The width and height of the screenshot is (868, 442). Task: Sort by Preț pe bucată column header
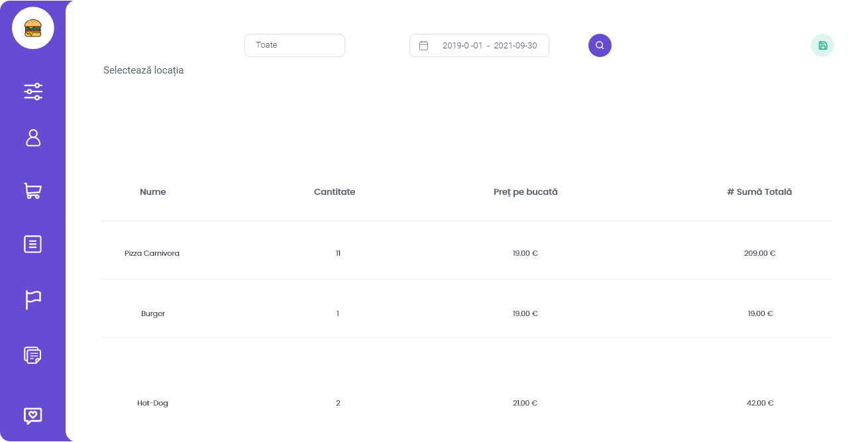(x=525, y=192)
